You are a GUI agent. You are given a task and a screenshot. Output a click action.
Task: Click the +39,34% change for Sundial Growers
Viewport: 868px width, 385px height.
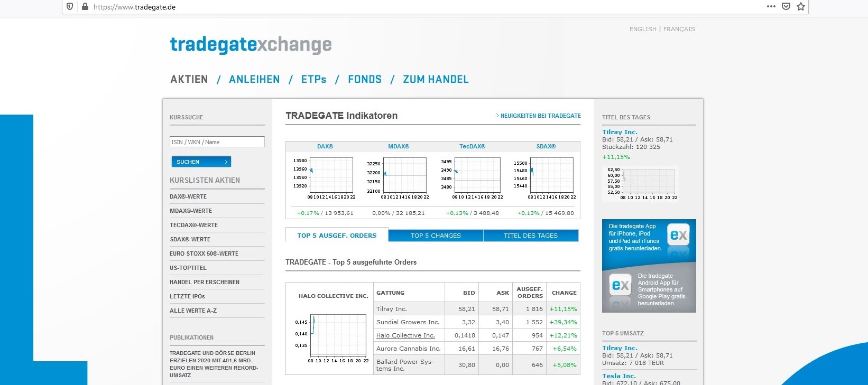point(563,322)
